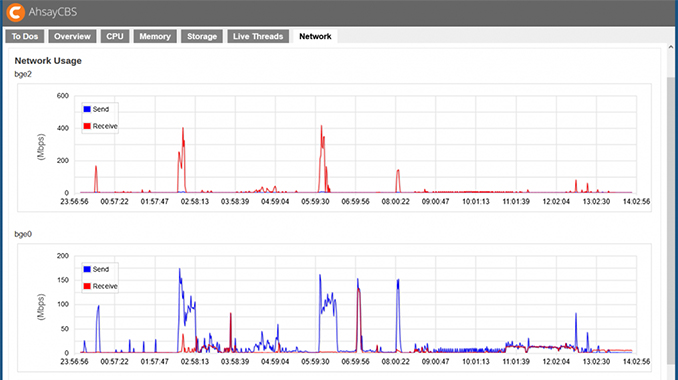Click the AhsayCBS orange logo icon
The width and height of the screenshot is (678, 380).
pos(15,12)
